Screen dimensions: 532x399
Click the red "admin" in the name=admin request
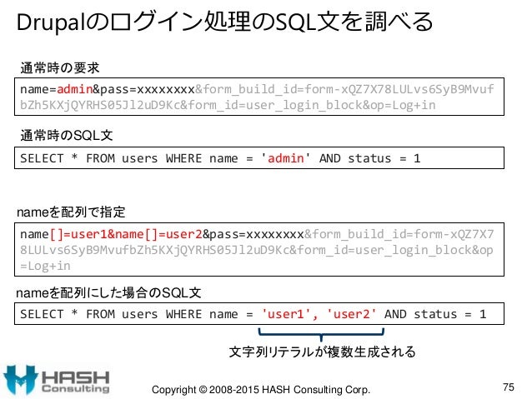pyautogui.click(x=75, y=89)
